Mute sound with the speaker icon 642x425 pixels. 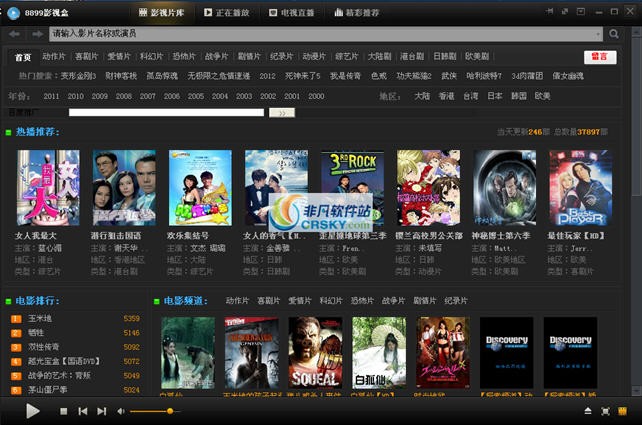121,411
